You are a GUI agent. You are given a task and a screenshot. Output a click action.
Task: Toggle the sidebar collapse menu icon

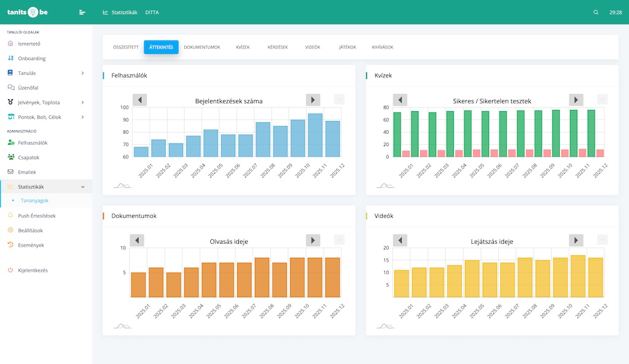click(x=82, y=12)
